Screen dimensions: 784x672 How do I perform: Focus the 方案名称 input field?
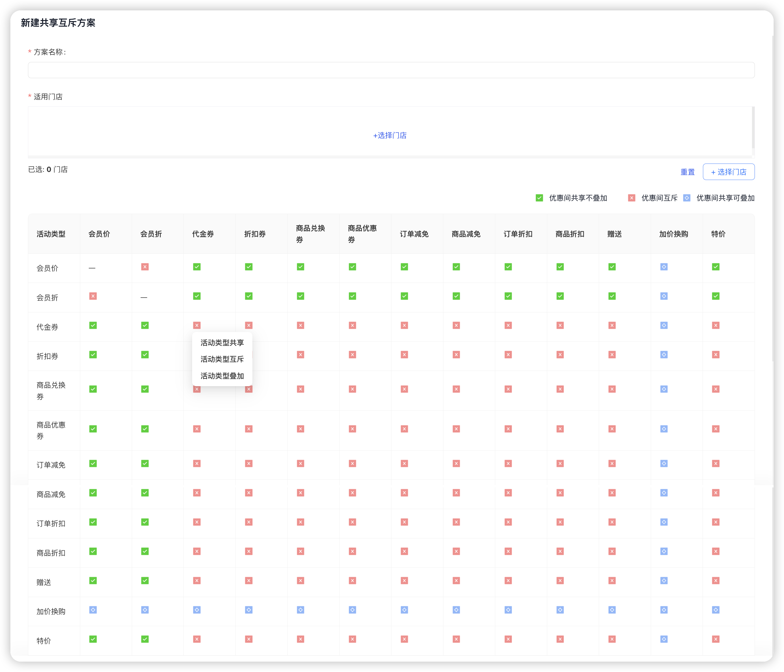(391, 70)
